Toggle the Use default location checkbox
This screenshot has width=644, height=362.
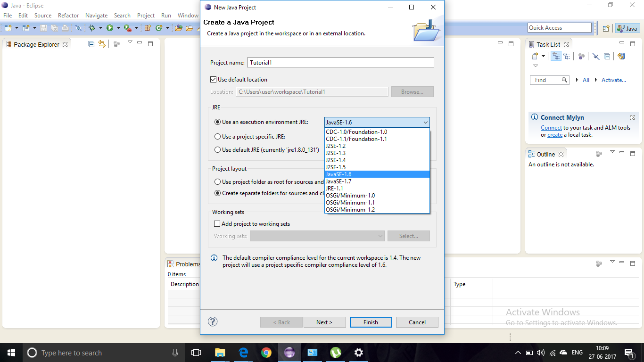click(x=213, y=80)
